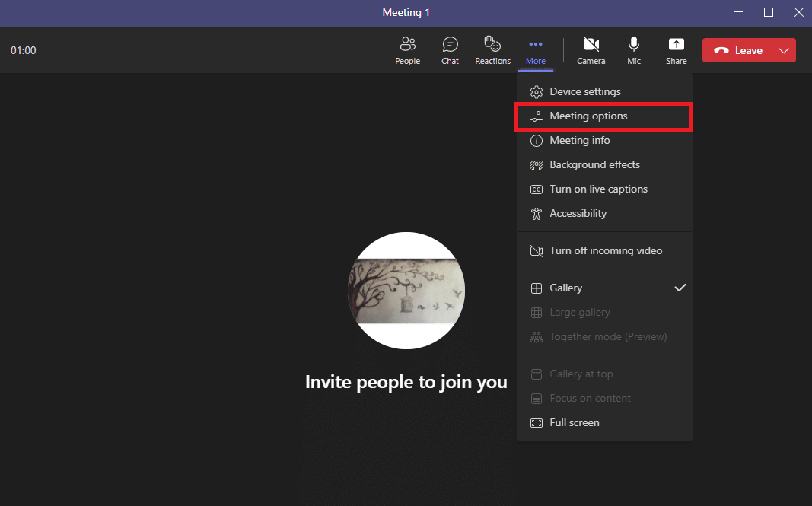
Task: Click the profile picture avatar
Action: click(x=406, y=291)
